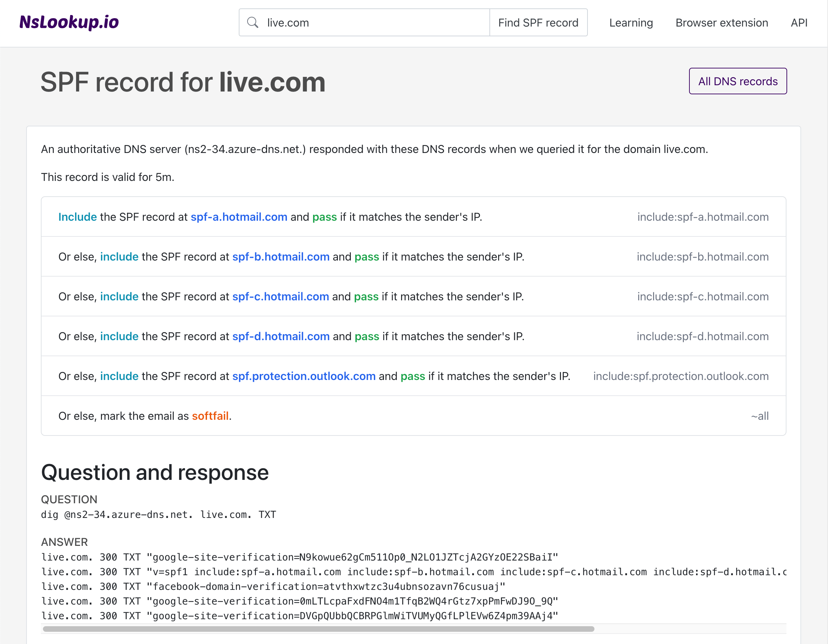Screen dimensions: 828x644
Task: Click the NsLookup.io logo
Action: pos(69,22)
